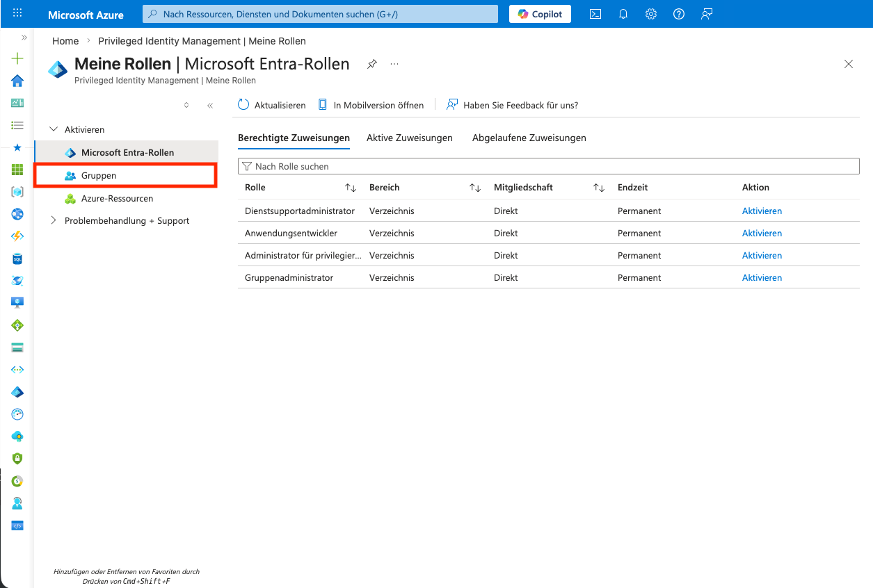The image size is (873, 588).
Task: Click the Nach Rolle suchen filter field
Action: pyautogui.click(x=548, y=166)
